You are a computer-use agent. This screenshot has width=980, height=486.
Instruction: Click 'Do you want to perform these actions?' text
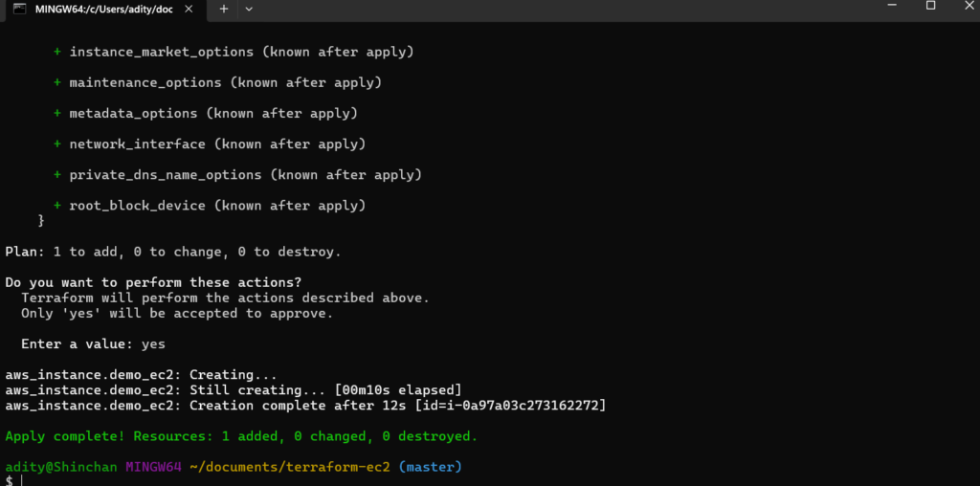(x=153, y=282)
